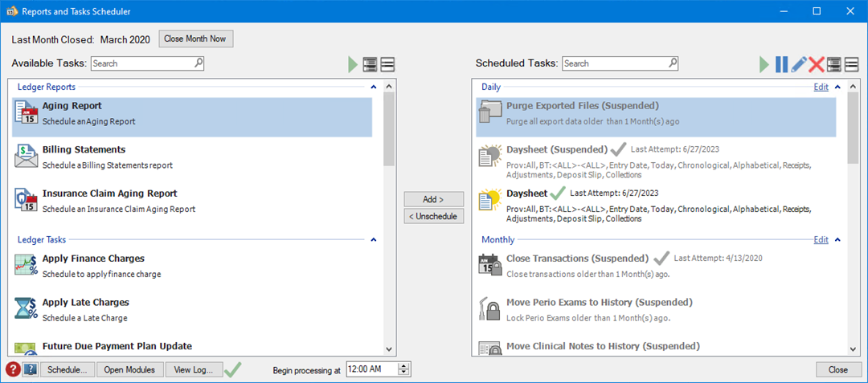
Task: Increase the Begin processing time using up arrow
Action: 403,366
